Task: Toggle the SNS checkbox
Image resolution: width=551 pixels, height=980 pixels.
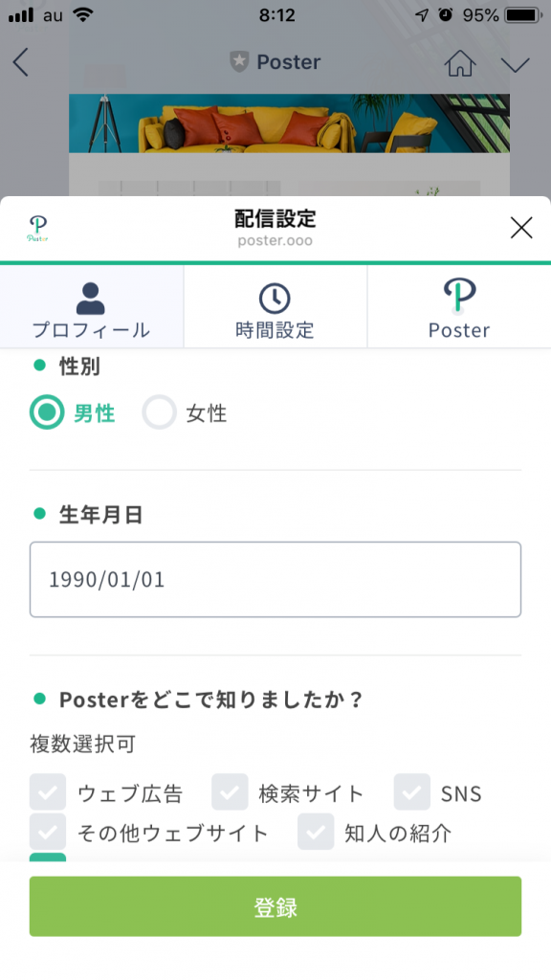Action: [x=412, y=791]
